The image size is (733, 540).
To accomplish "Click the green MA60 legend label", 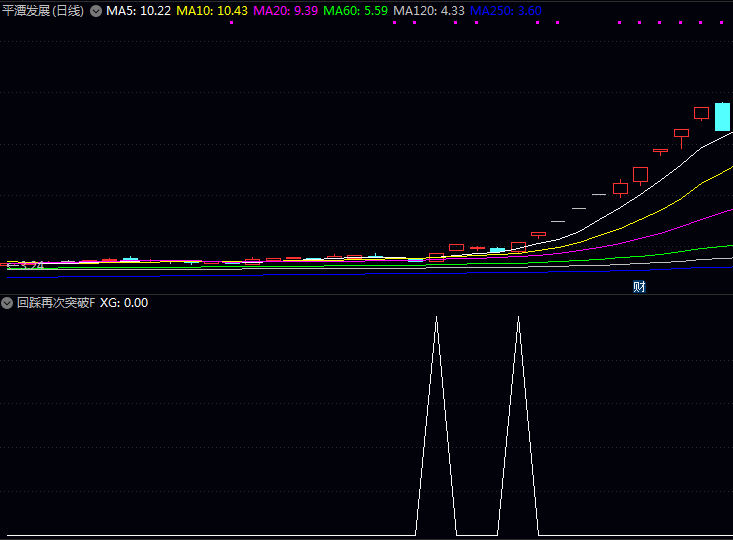I will point(357,11).
